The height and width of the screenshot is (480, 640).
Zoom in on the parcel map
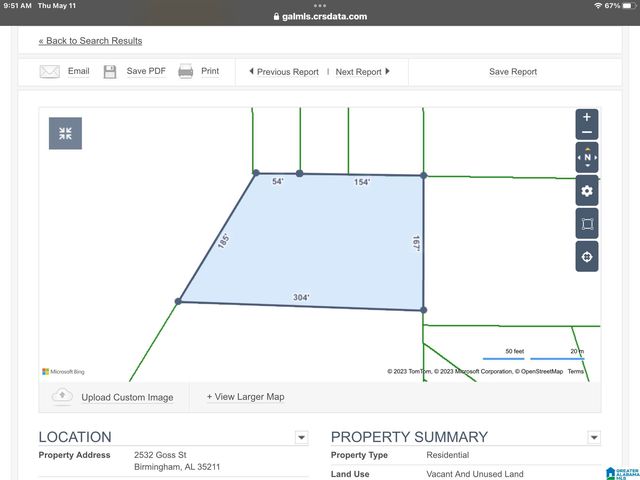[x=587, y=117]
